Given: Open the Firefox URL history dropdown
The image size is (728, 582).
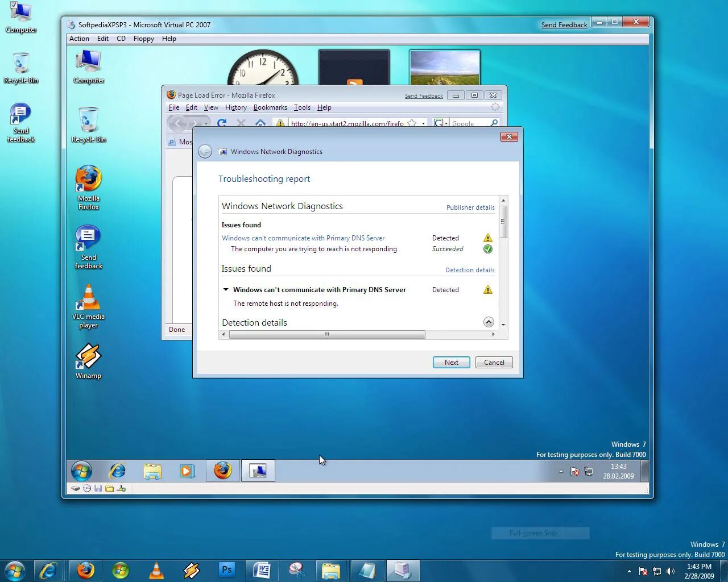Looking at the screenshot, I should click(x=423, y=123).
